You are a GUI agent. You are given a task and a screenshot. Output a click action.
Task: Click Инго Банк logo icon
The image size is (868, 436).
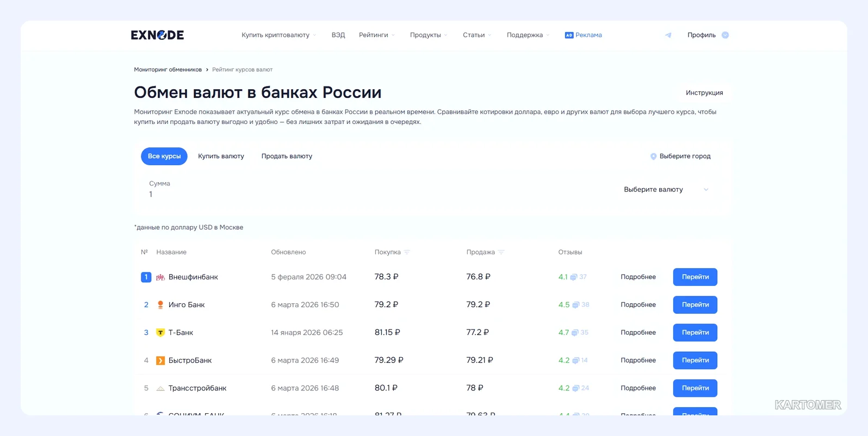click(160, 305)
